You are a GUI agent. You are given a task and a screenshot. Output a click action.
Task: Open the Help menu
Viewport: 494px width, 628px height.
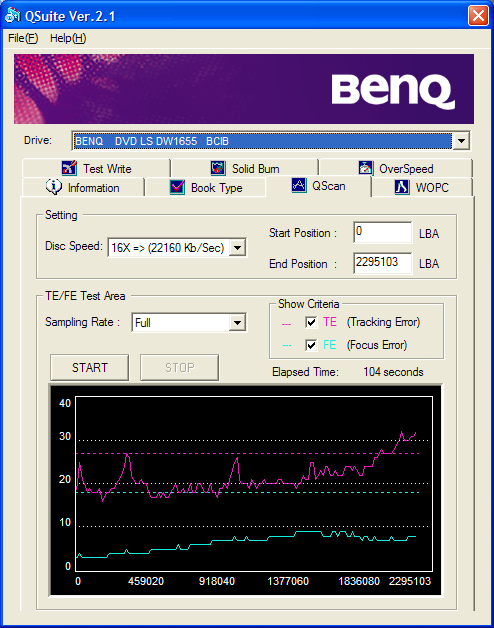[68, 38]
